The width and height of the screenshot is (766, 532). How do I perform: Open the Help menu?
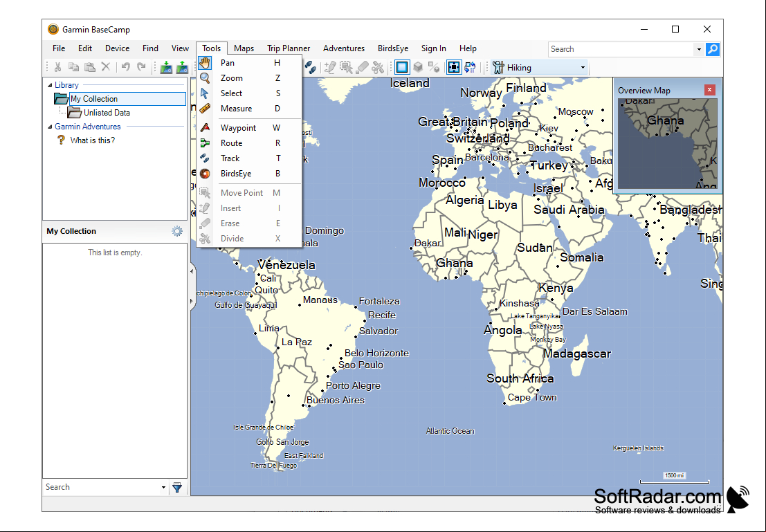tap(468, 48)
